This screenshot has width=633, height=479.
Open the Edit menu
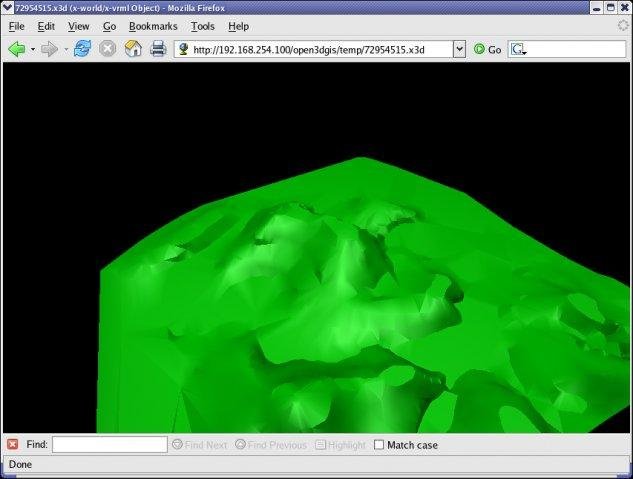(x=46, y=27)
